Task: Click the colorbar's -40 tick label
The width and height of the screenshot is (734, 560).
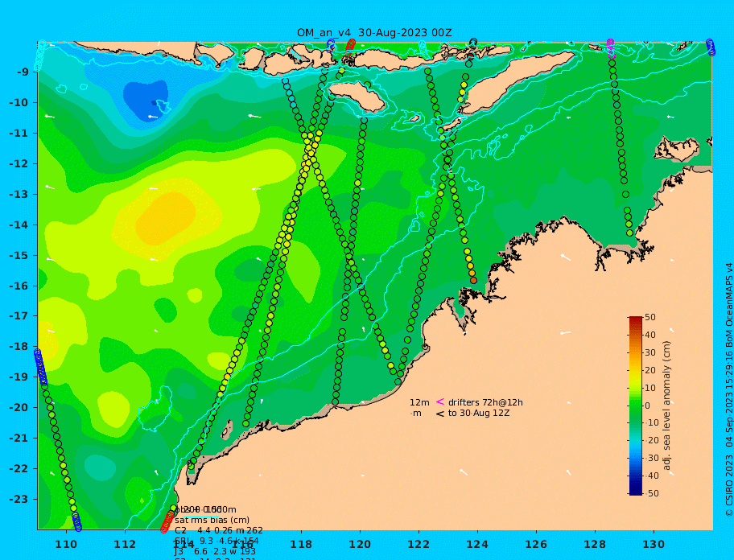Action: 652,476
